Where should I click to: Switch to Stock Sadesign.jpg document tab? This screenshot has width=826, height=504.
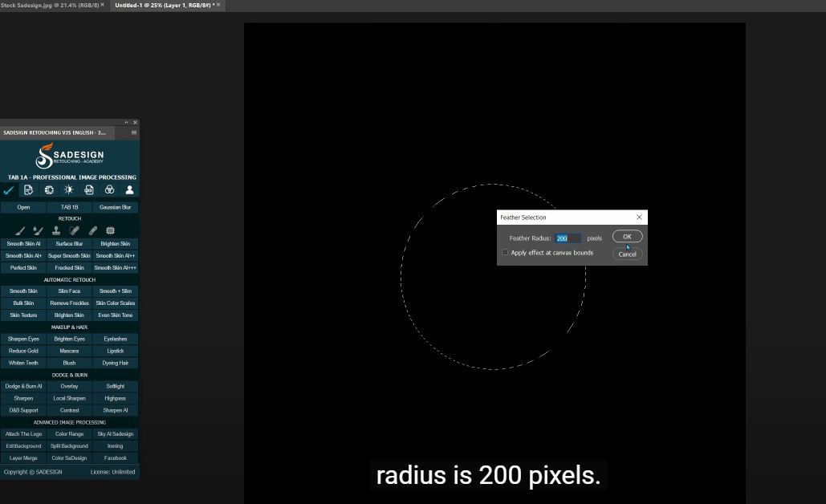point(51,5)
